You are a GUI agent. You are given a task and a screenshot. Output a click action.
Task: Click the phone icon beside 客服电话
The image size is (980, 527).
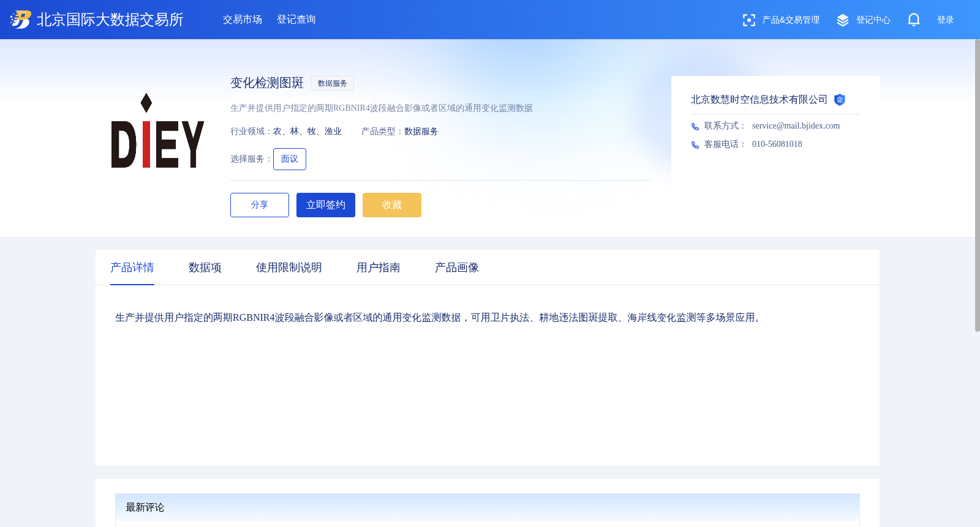pos(695,145)
